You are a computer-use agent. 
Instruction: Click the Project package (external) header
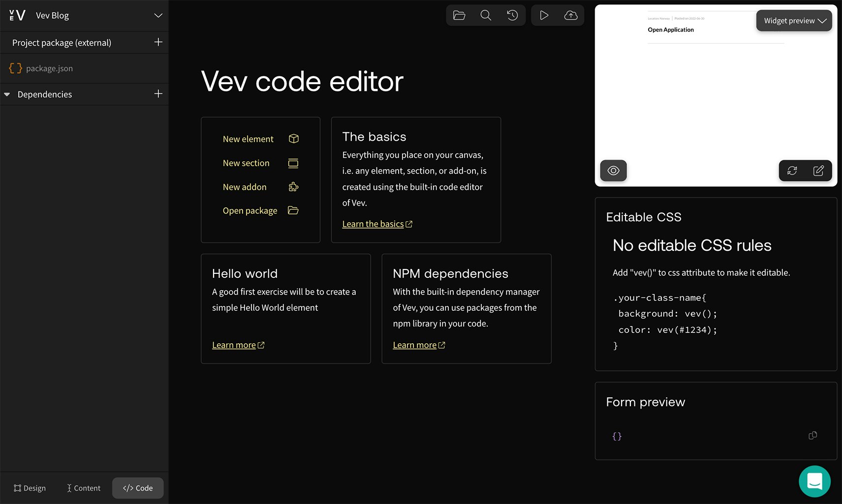pyautogui.click(x=62, y=43)
